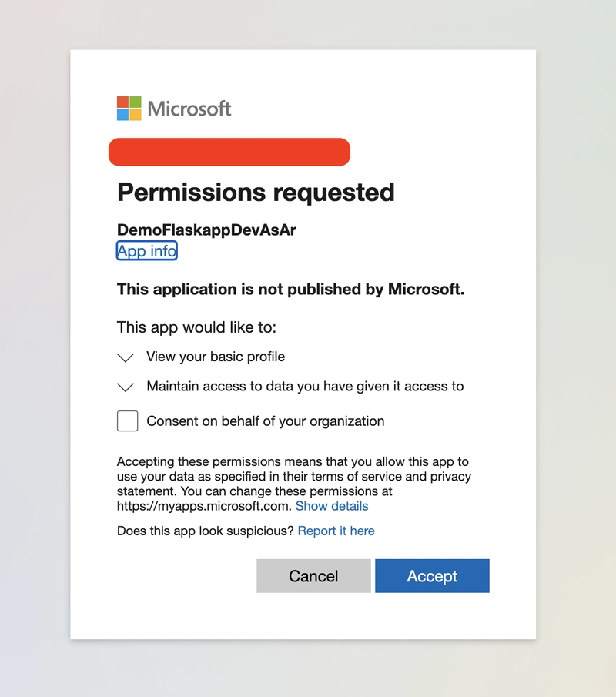The height and width of the screenshot is (697, 616).
Task: Click 'Does this app look suspicious?' text
Action: (x=206, y=531)
